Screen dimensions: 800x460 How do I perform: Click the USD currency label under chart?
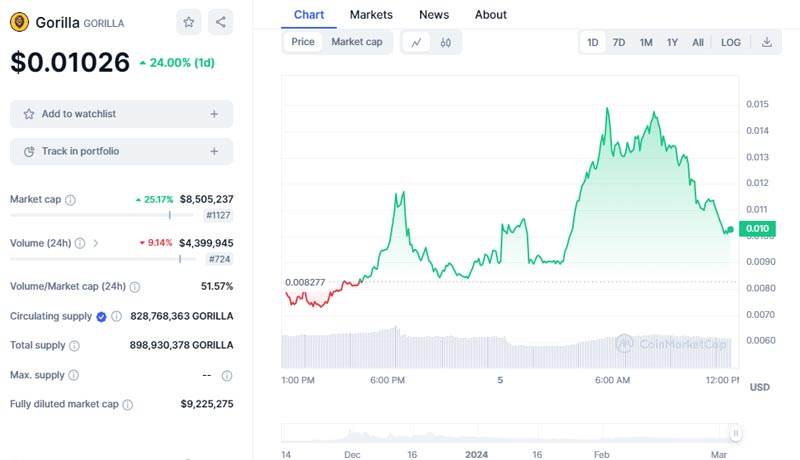click(759, 388)
